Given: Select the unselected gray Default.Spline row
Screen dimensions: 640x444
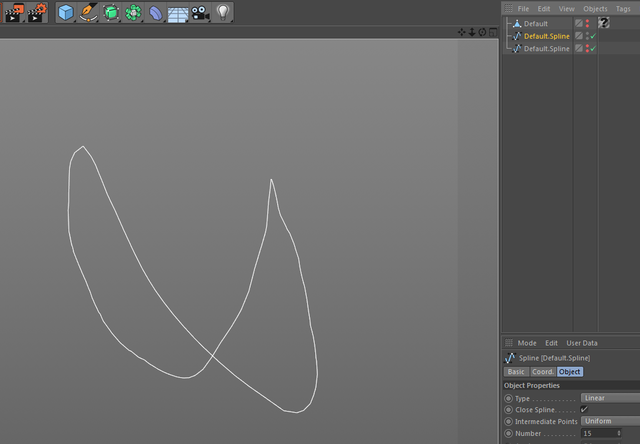Looking at the screenshot, I should point(547,48).
